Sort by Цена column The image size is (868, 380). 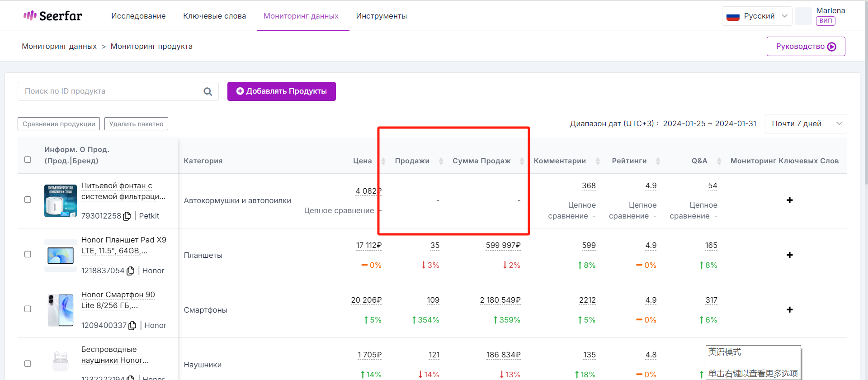click(x=383, y=161)
